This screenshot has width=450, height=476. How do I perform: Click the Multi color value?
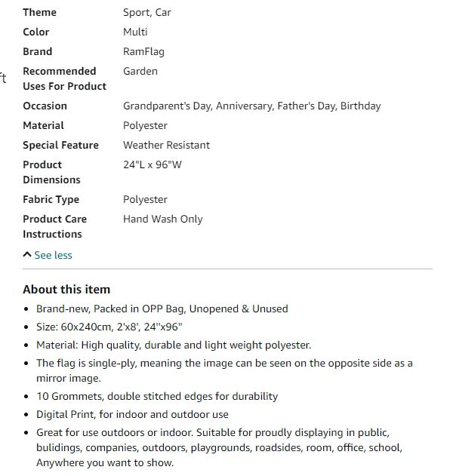click(x=135, y=32)
